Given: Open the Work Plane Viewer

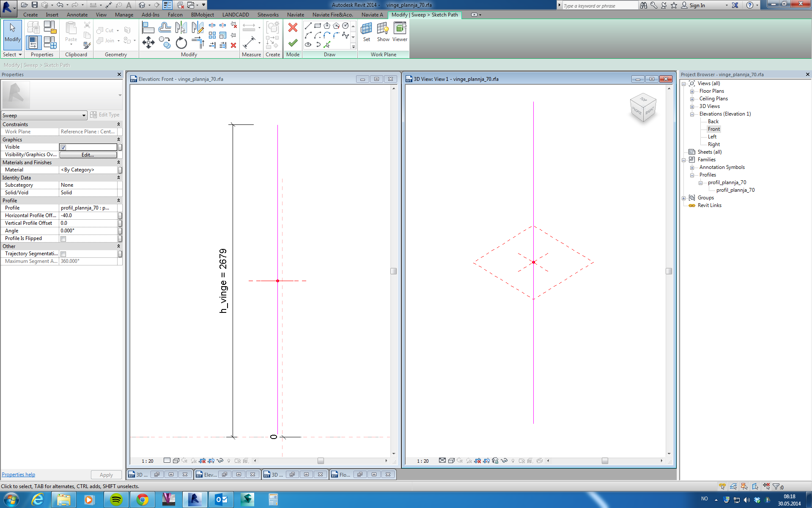Looking at the screenshot, I should 400,32.
